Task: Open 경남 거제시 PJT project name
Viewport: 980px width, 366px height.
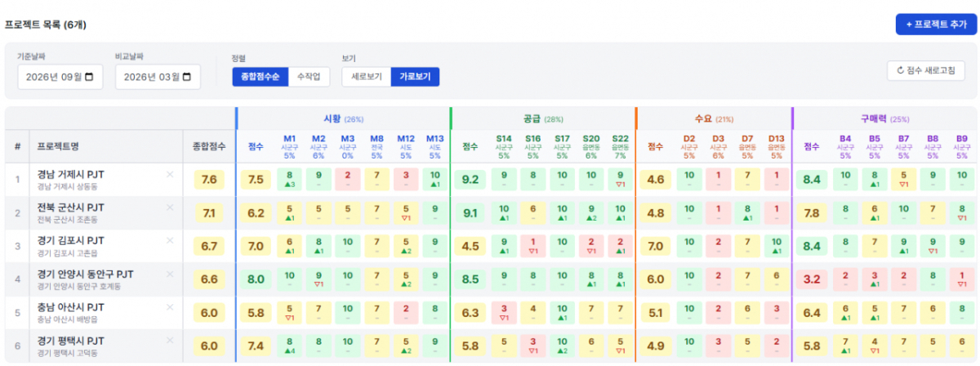Action: pos(70,174)
